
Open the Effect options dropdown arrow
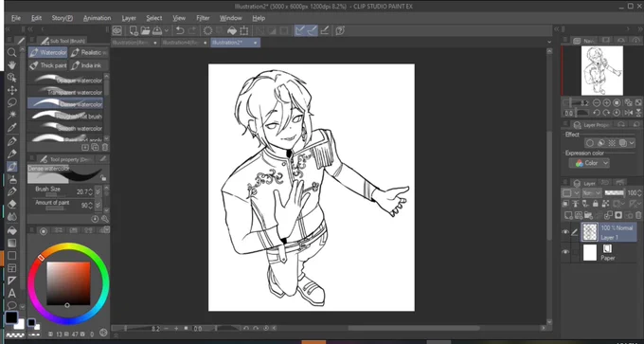[632, 143]
